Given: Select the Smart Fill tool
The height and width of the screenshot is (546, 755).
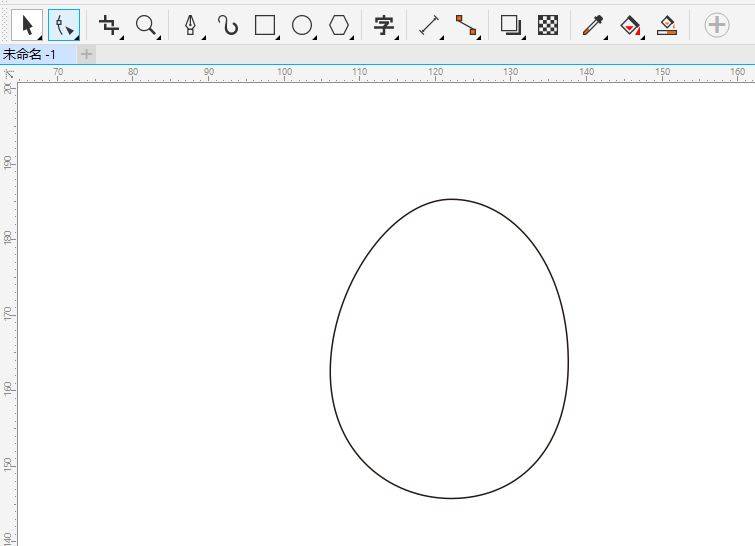Looking at the screenshot, I should (667, 25).
